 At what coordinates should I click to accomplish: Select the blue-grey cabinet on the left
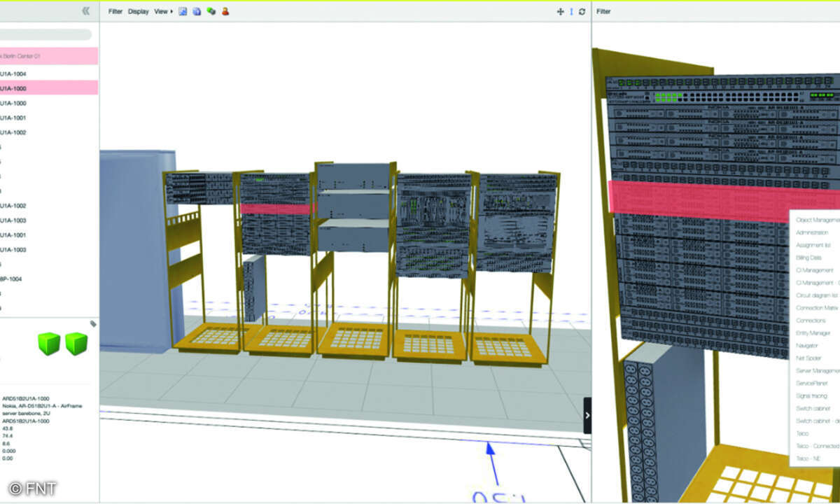(136, 250)
